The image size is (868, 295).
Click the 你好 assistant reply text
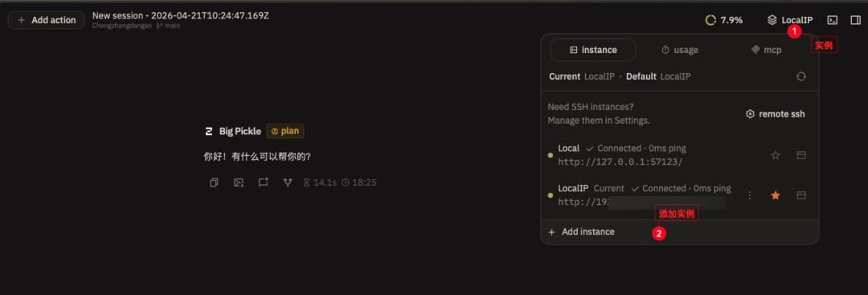pos(257,157)
